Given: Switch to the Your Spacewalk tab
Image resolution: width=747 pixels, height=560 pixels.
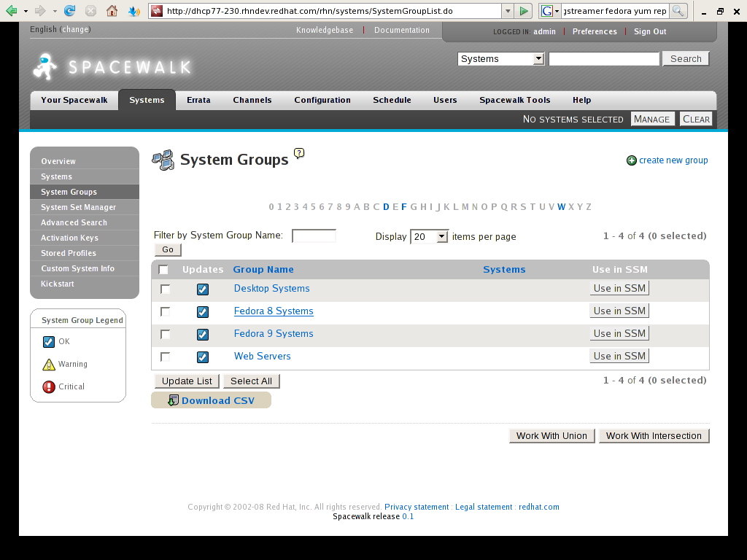Looking at the screenshot, I should tap(74, 100).
